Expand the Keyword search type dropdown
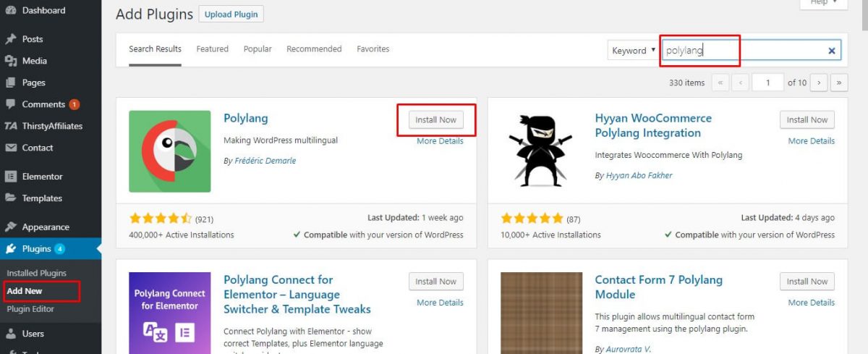The height and width of the screenshot is (354, 868). click(634, 51)
